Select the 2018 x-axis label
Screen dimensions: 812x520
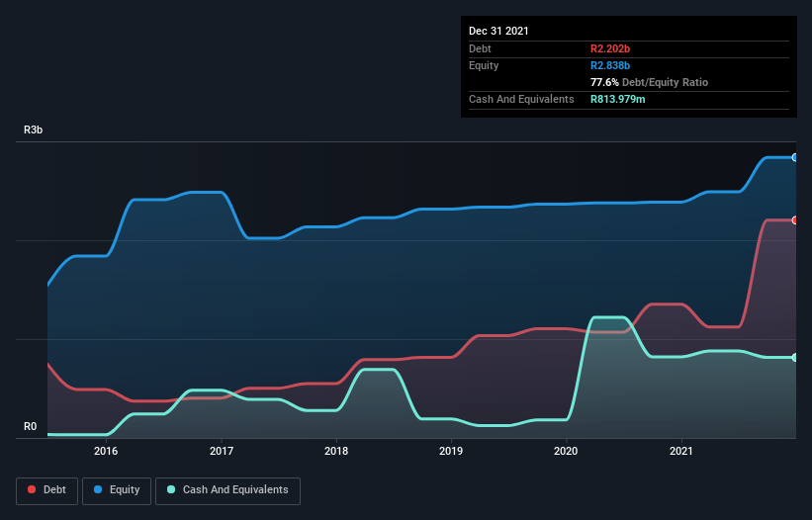336,451
